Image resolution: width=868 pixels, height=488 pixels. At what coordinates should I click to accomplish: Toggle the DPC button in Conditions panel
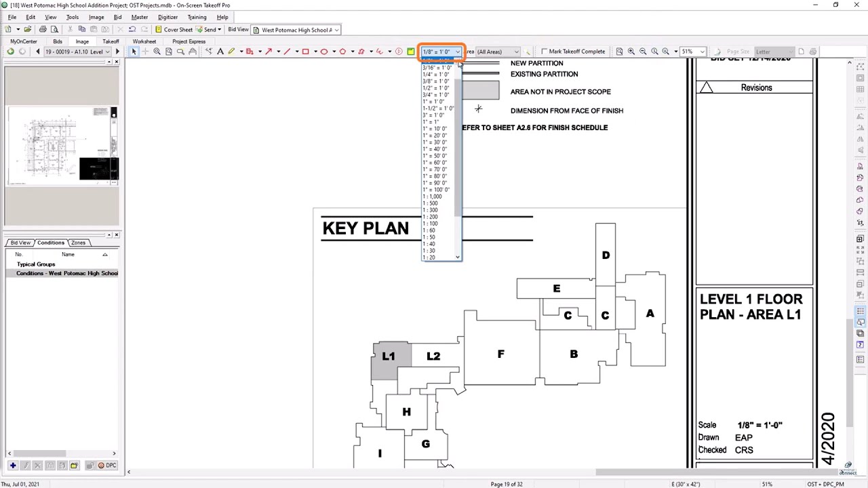point(107,466)
